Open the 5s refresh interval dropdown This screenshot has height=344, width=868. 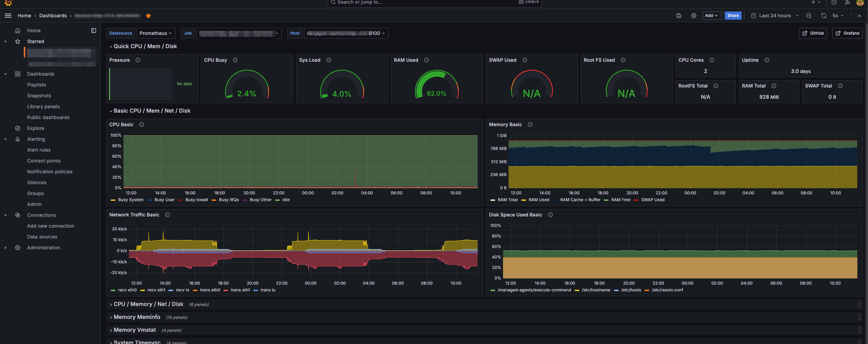click(x=838, y=16)
